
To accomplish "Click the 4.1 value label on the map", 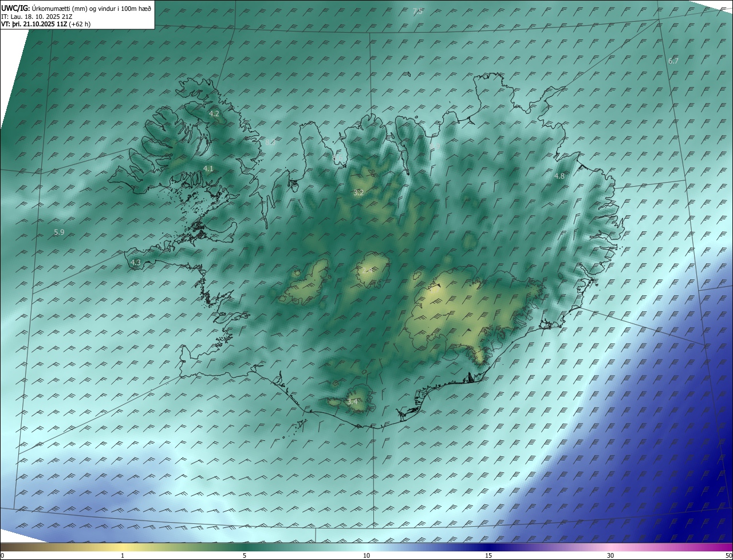I will tap(208, 168).
